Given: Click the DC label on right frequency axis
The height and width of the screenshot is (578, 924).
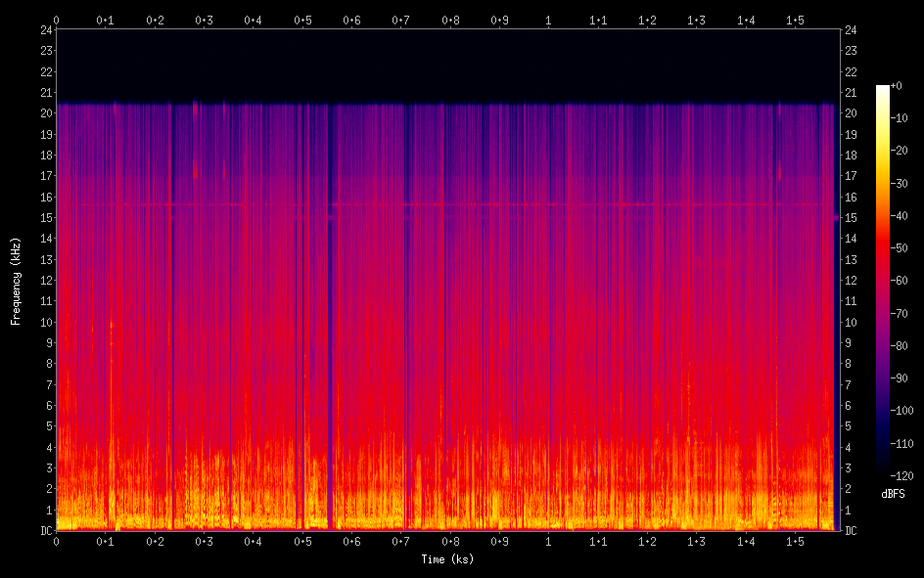Looking at the screenshot, I should 851,530.
